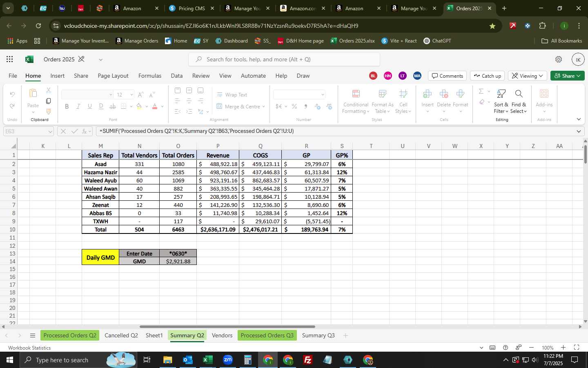Open the Formulas ribbon tab
The height and width of the screenshot is (368, 588).
point(150,76)
